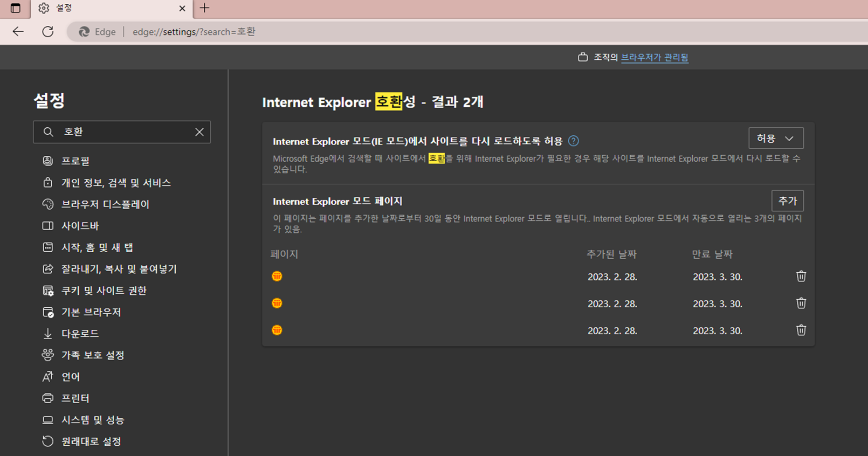Open the tab actions menu icon
Image resolution: width=868 pixels, height=456 pixels.
(x=16, y=8)
